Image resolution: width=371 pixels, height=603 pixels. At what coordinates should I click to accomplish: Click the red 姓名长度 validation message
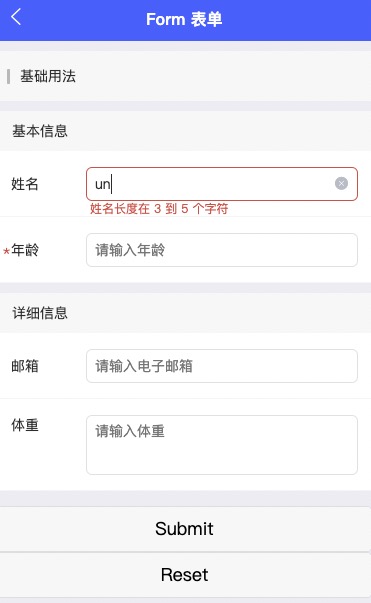tap(159, 209)
